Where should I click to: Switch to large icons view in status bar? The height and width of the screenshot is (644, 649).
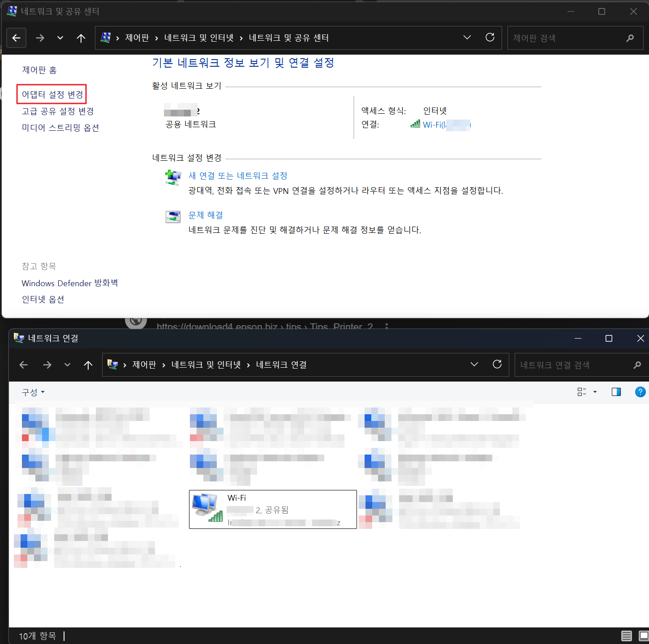[x=644, y=636]
